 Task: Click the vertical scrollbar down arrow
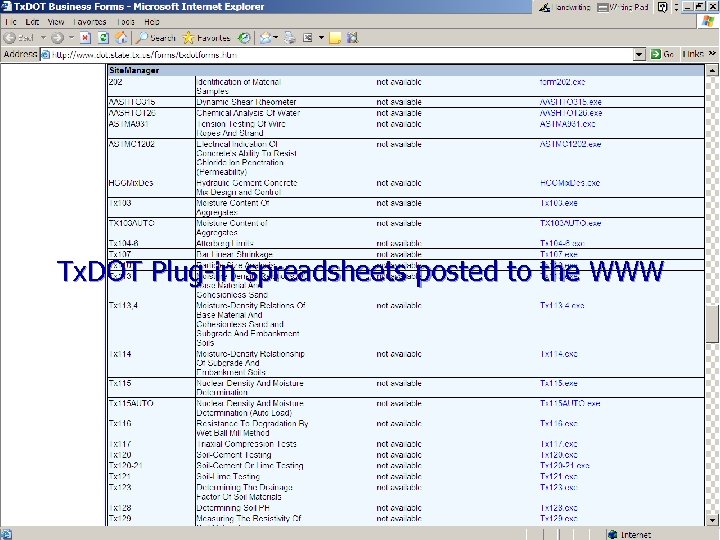[712, 520]
